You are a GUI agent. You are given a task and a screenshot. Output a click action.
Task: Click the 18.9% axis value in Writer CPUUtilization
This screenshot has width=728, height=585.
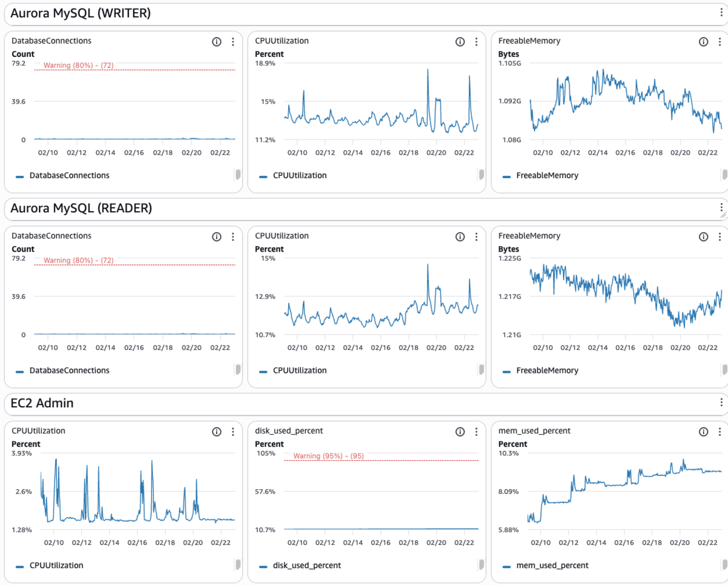pos(265,63)
